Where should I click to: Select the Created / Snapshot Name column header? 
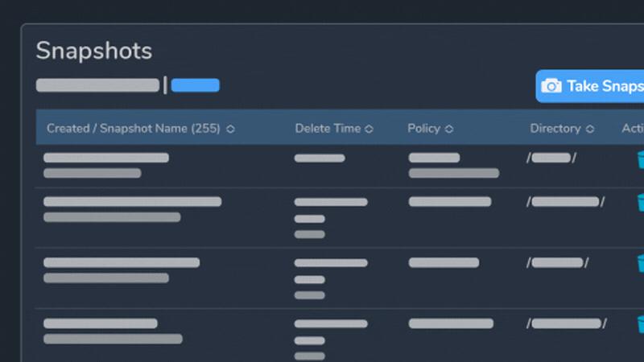click(x=133, y=129)
